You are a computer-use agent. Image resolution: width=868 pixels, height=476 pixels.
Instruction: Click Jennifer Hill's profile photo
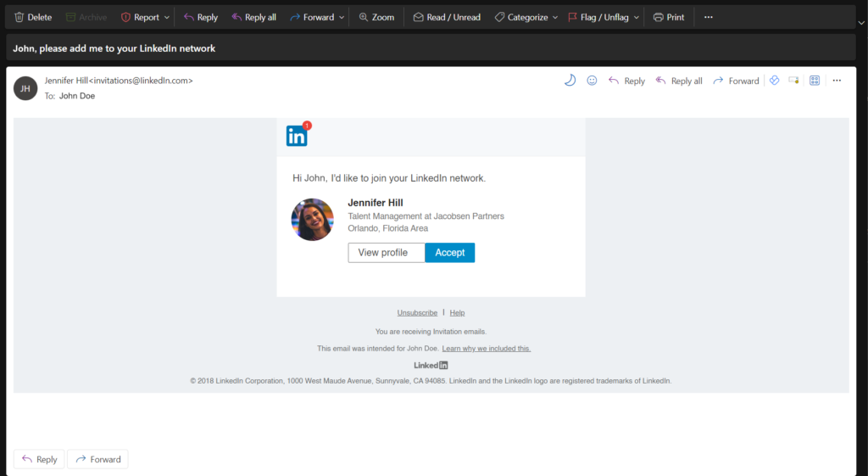[312, 220]
